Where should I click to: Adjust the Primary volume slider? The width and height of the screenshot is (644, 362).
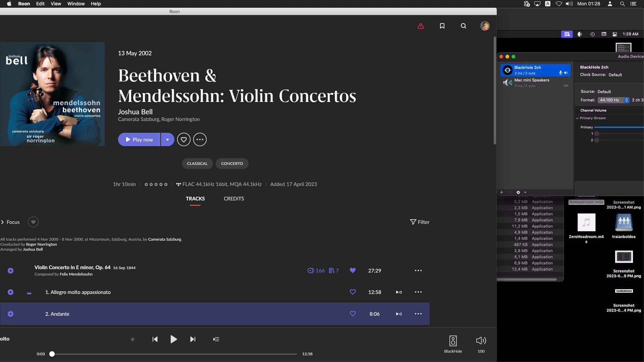619,127
